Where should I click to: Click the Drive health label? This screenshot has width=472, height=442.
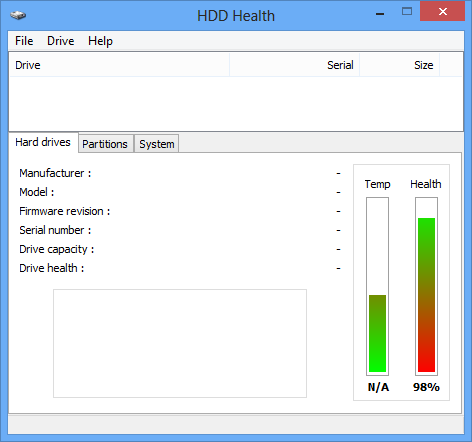point(52,268)
